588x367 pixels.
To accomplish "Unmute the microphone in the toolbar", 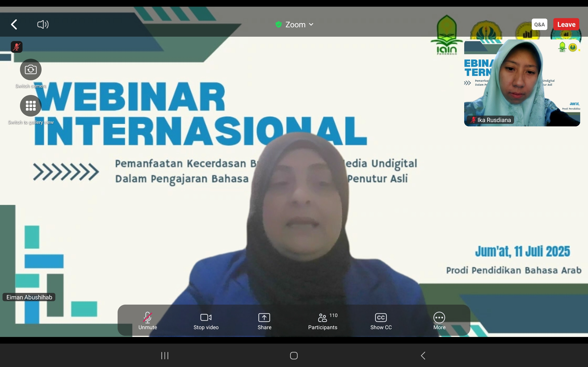I will [147, 320].
